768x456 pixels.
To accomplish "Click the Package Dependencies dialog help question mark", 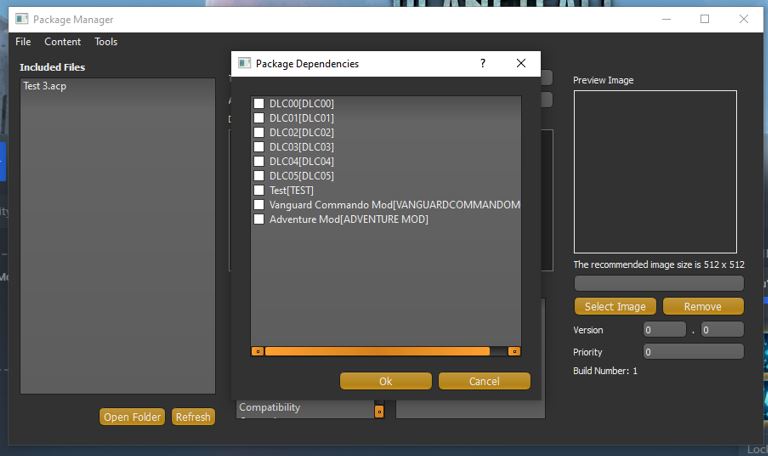I will pos(483,63).
